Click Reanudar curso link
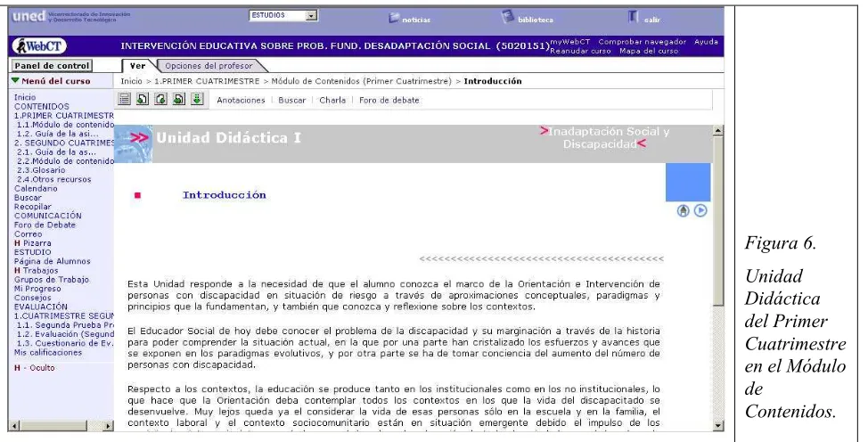Image resolution: width=868 pixels, height=442 pixels. point(580,51)
